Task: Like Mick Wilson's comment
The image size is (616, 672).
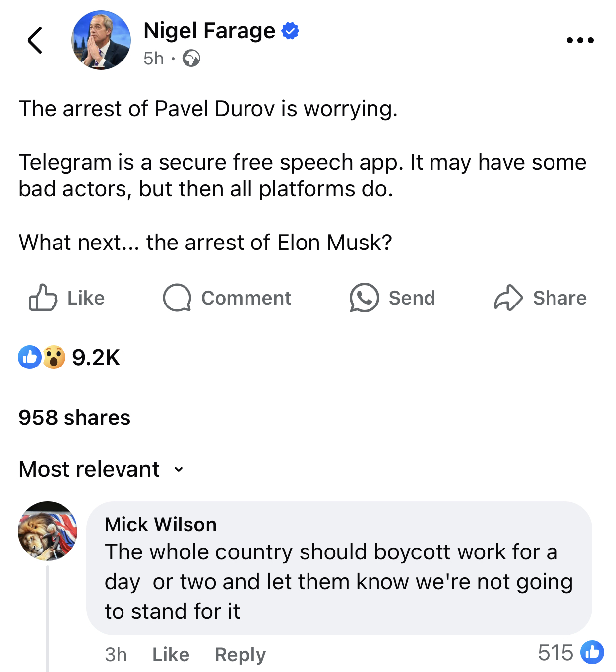Action: pyautogui.click(x=171, y=655)
